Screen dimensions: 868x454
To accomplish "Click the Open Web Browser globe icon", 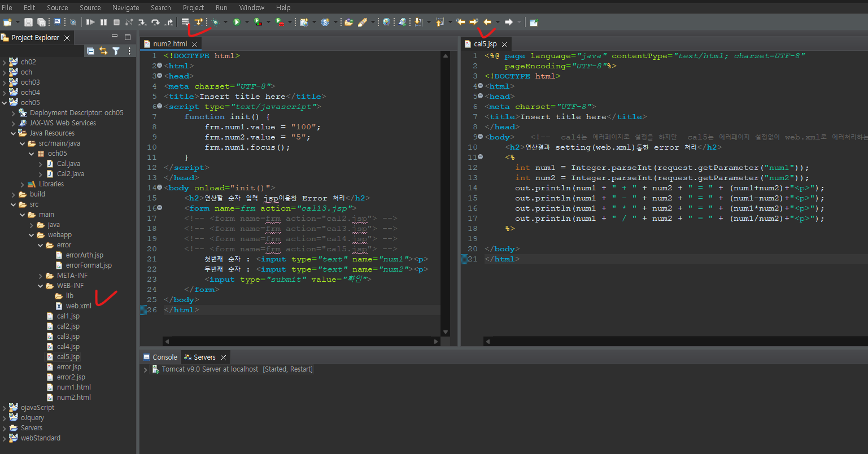I will [386, 21].
